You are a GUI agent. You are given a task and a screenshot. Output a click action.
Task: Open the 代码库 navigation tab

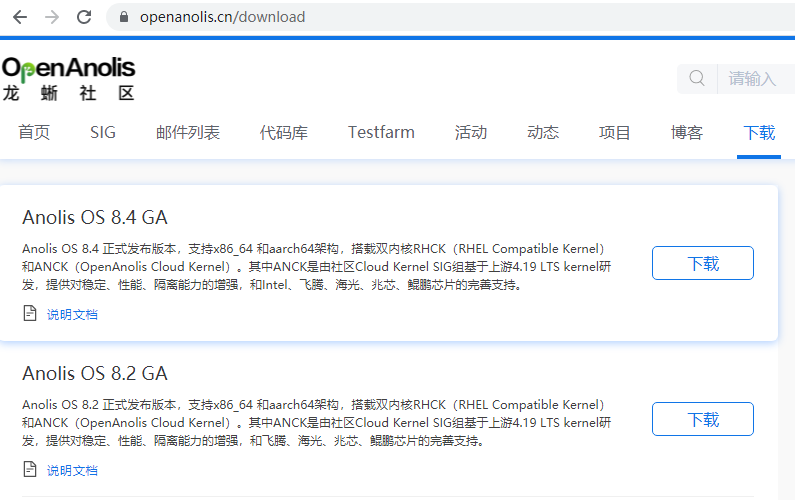pyautogui.click(x=283, y=132)
